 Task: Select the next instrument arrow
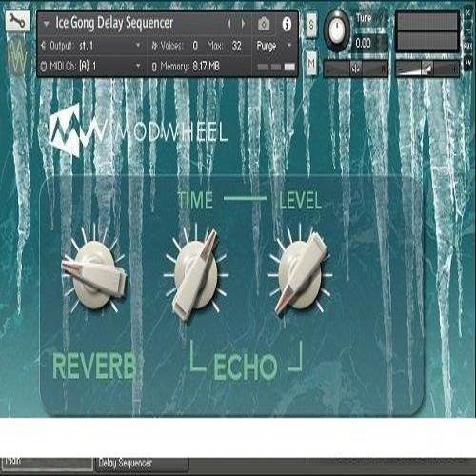pos(243,23)
